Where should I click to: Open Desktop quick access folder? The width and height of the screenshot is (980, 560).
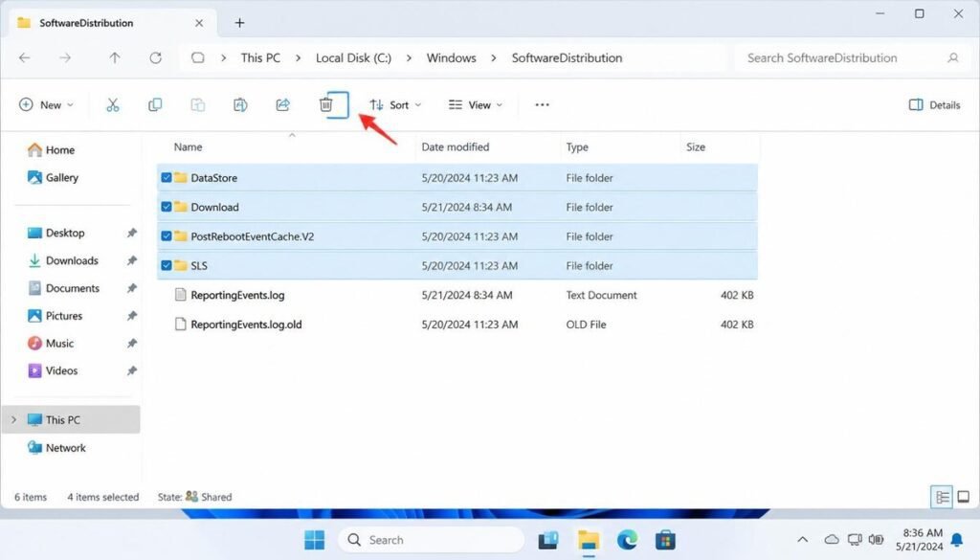(56, 233)
